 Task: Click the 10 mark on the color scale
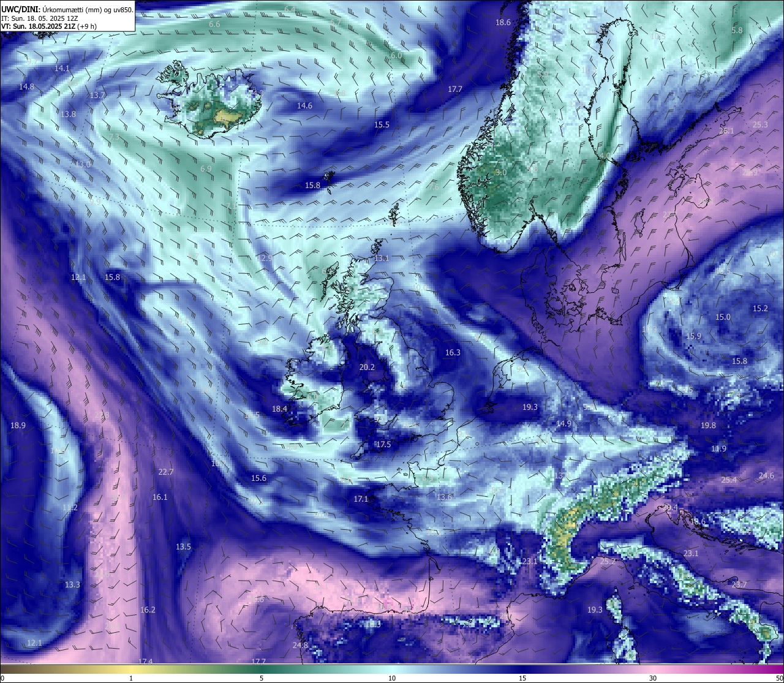[391, 678]
